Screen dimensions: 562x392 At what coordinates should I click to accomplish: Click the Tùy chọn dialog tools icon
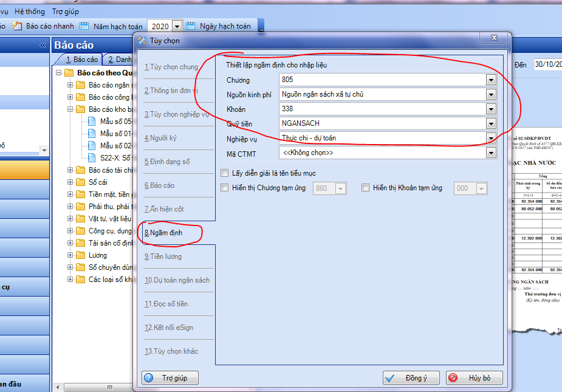(142, 41)
